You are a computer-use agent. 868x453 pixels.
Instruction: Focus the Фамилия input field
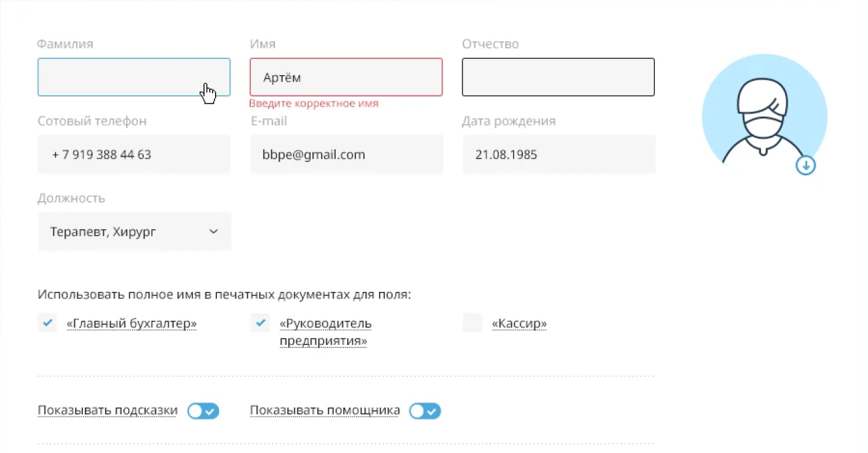(133, 77)
